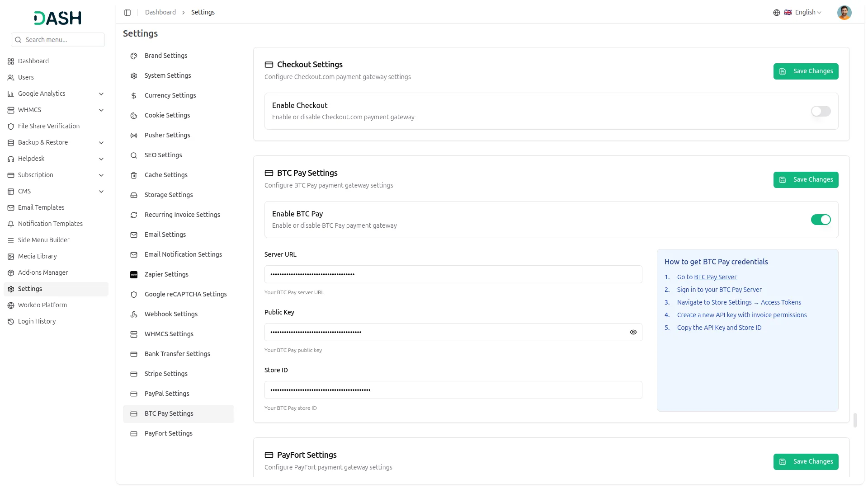This screenshot has width=868, height=488.
Task: Click the System Settings gear icon
Action: pyautogui.click(x=134, y=76)
